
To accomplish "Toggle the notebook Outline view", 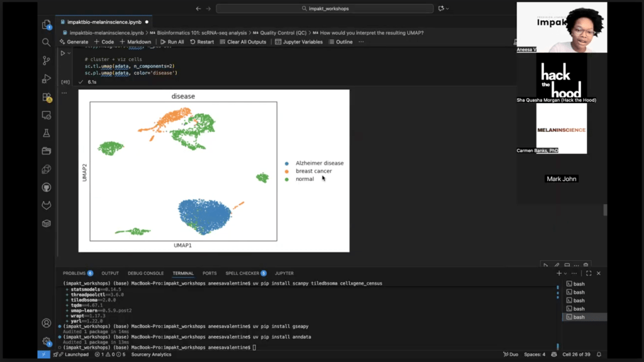I will click(x=340, y=42).
